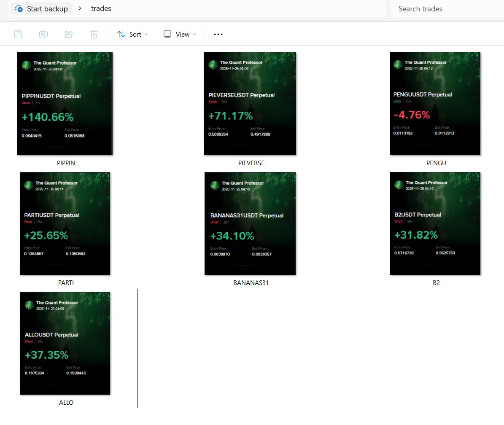Select the B2 trade thumbnail
Image resolution: width=504 pixels, height=425 pixels.
tap(435, 223)
